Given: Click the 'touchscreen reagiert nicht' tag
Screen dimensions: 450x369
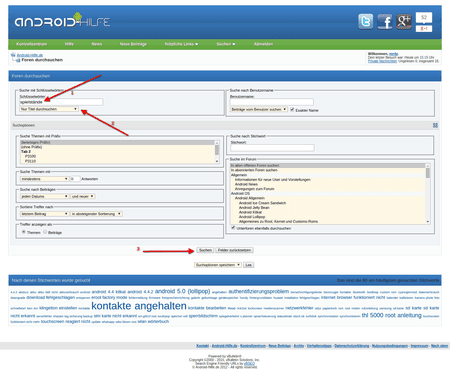Looking at the screenshot, I should 65,322.
